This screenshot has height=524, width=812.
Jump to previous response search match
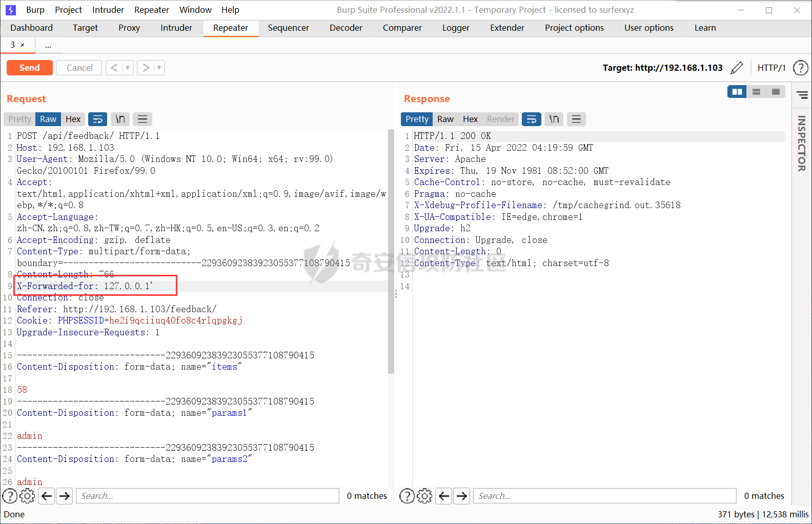(x=444, y=496)
